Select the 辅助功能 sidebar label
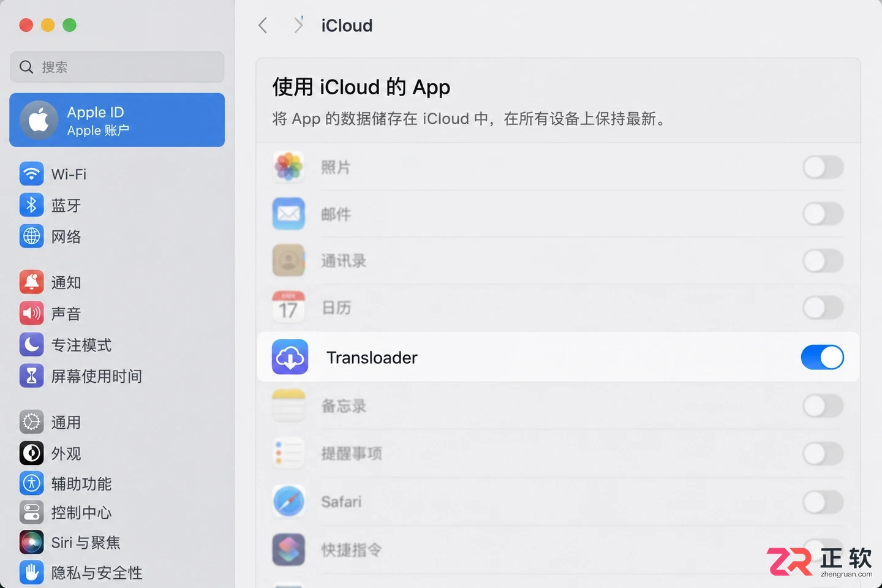The height and width of the screenshot is (588, 882). [x=81, y=484]
